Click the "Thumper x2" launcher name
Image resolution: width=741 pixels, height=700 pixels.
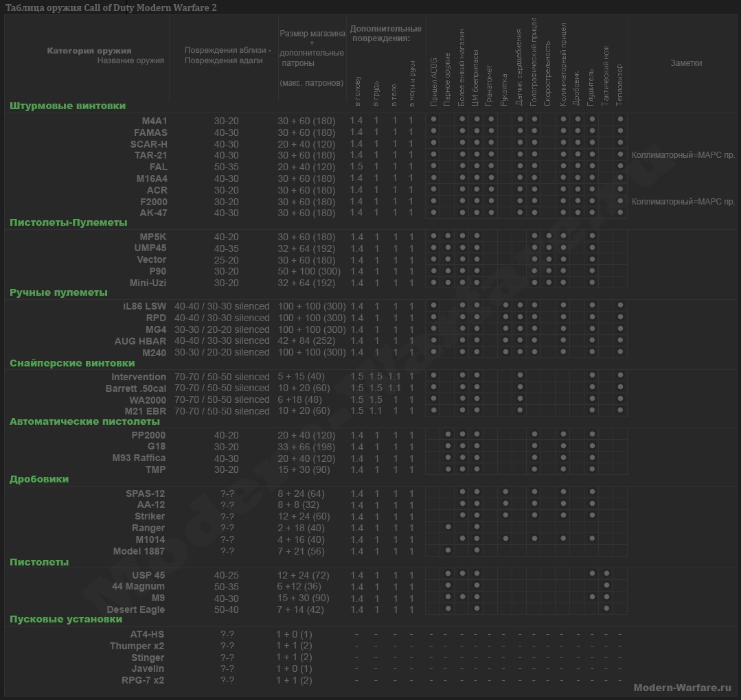click(137, 646)
